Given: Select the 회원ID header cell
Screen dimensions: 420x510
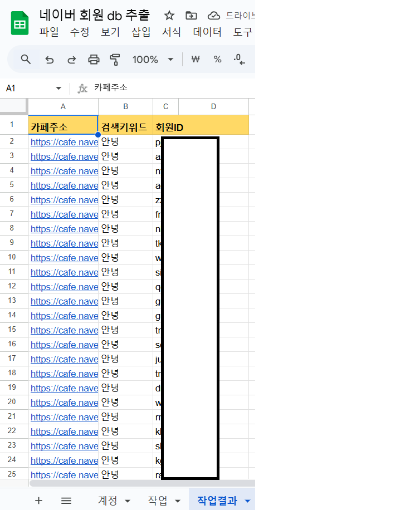Looking at the screenshot, I should (201, 125).
